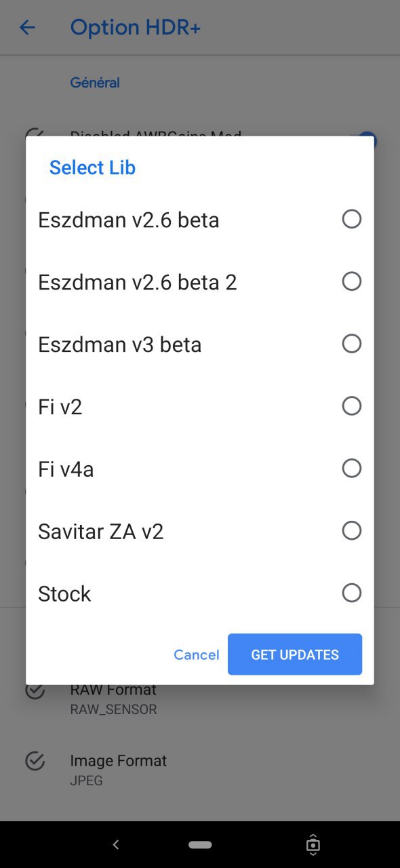Tap the Stock library list label
Viewport: 400px width, 868px height.
(64, 594)
